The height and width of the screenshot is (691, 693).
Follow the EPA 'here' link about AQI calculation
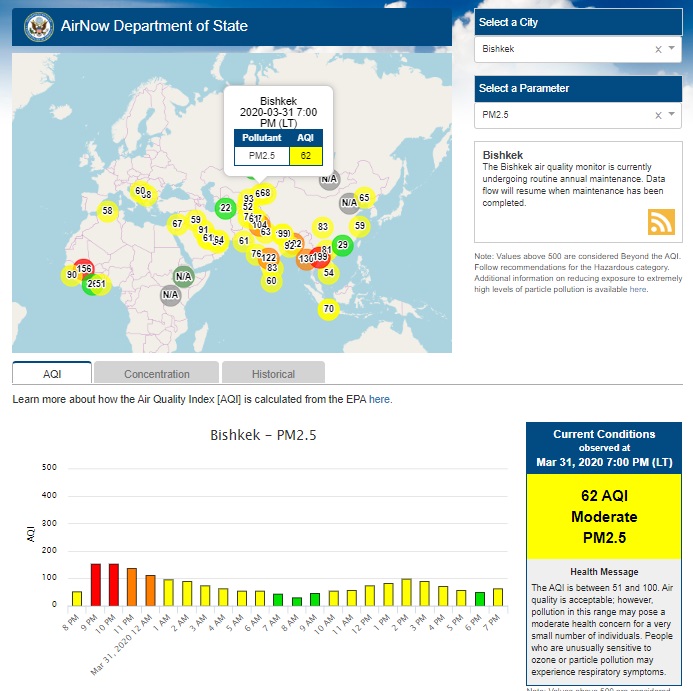tap(380, 399)
